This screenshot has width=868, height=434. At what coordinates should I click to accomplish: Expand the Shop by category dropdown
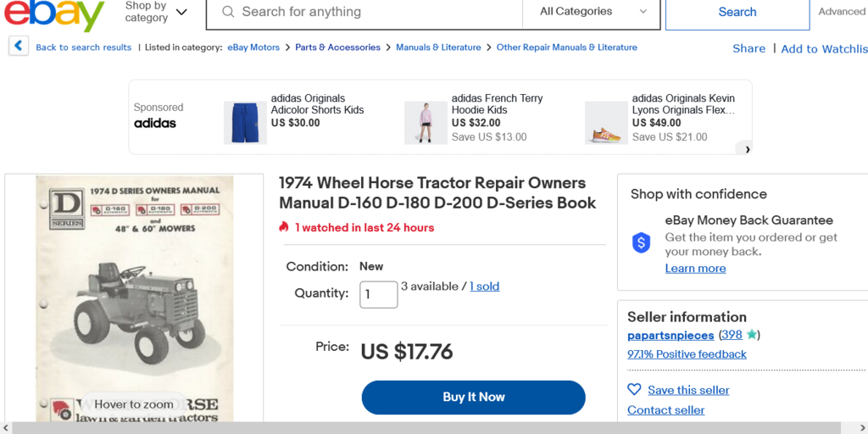[x=156, y=12]
